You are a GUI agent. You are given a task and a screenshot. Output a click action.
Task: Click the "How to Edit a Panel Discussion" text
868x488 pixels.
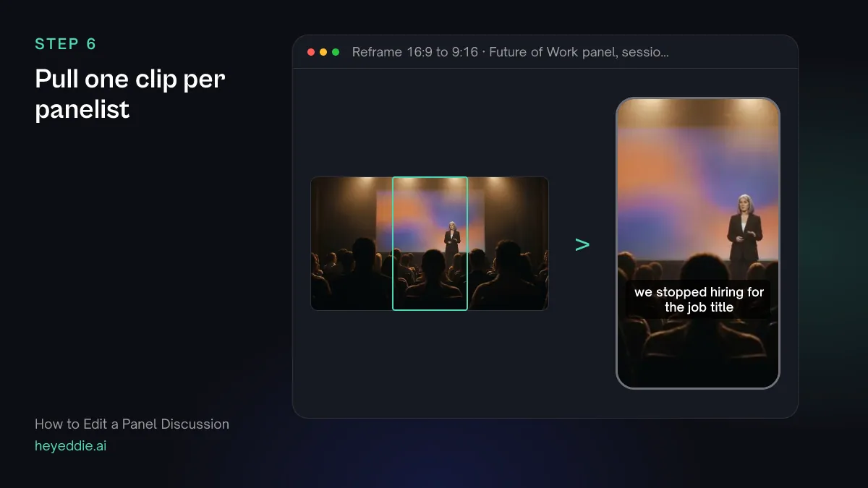coord(132,424)
